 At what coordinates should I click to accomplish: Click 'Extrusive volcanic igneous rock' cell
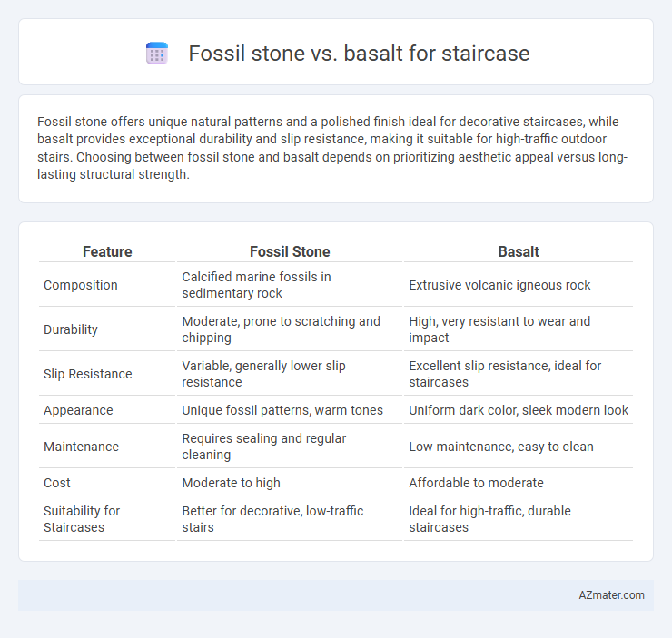pyautogui.click(x=519, y=285)
